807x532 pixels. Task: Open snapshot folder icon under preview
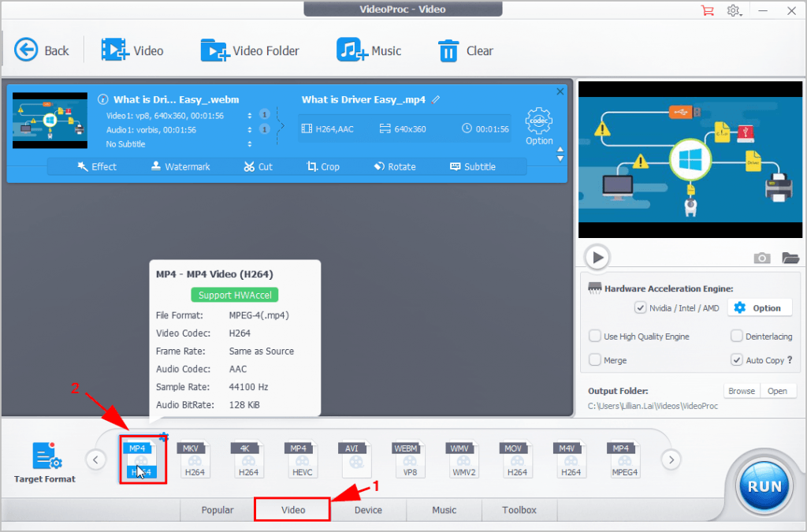tap(790, 258)
